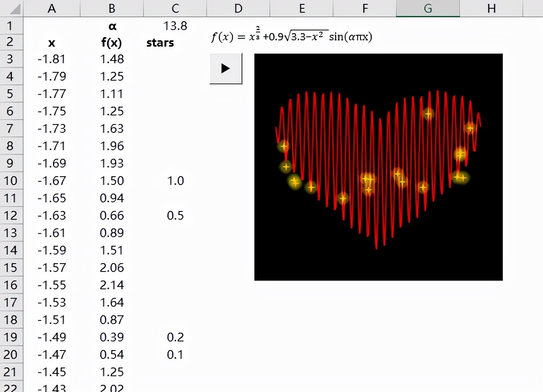
Task: Select column D header
Action: 238,8
